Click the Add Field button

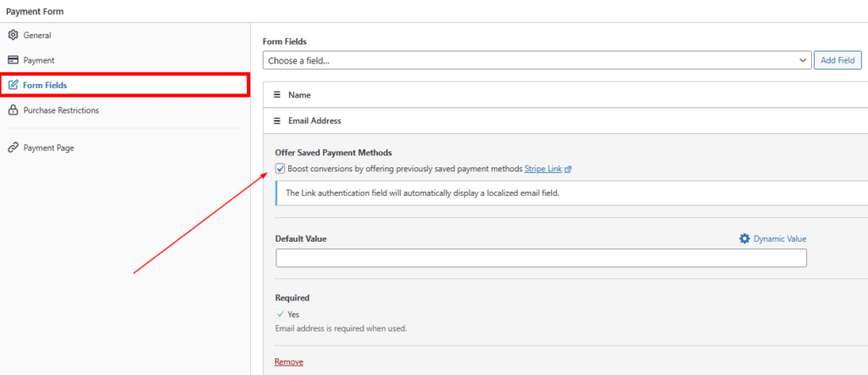coord(837,60)
